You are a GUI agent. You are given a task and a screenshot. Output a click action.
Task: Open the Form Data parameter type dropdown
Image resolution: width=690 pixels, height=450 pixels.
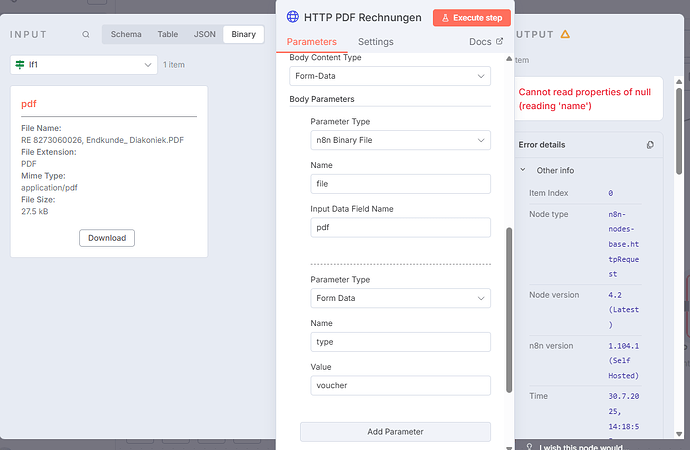[400, 298]
